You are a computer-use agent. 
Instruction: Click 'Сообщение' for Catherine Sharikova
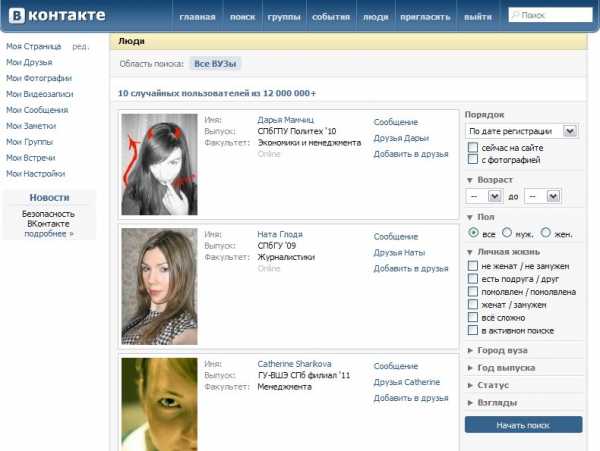[396, 366]
